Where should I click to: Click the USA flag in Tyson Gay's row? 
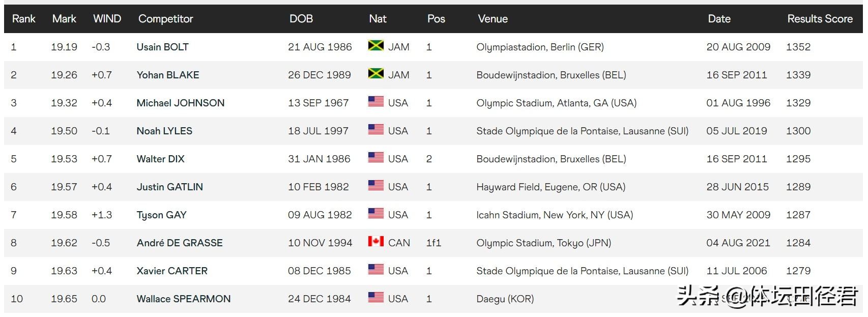point(375,214)
